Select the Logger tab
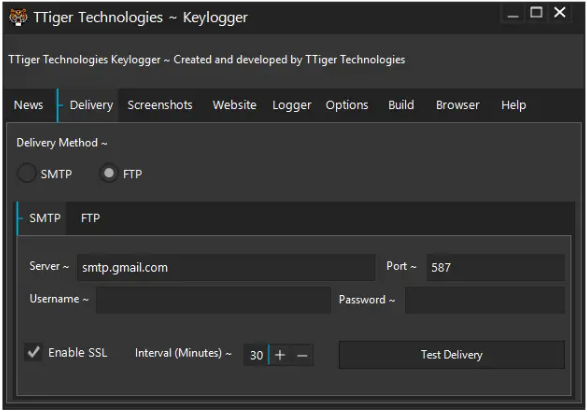The height and width of the screenshot is (412, 587). [292, 105]
